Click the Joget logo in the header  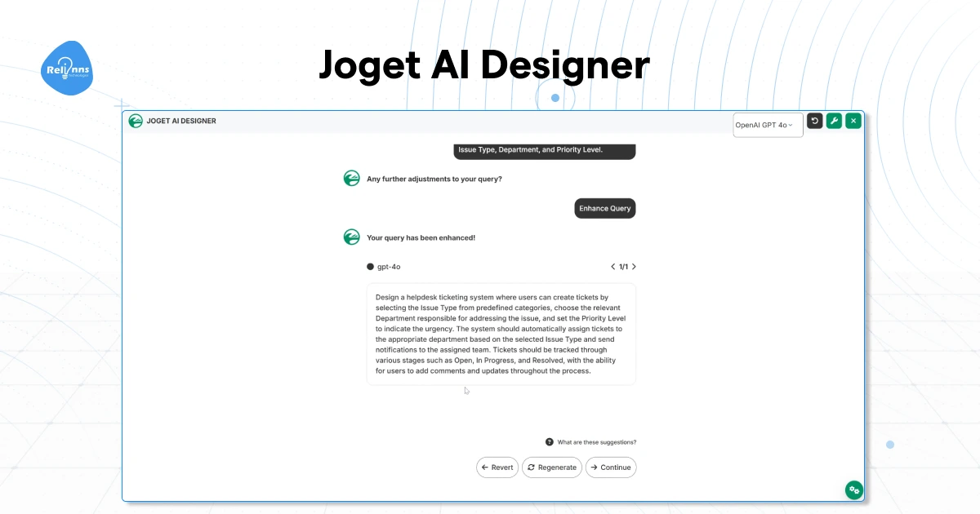click(136, 121)
